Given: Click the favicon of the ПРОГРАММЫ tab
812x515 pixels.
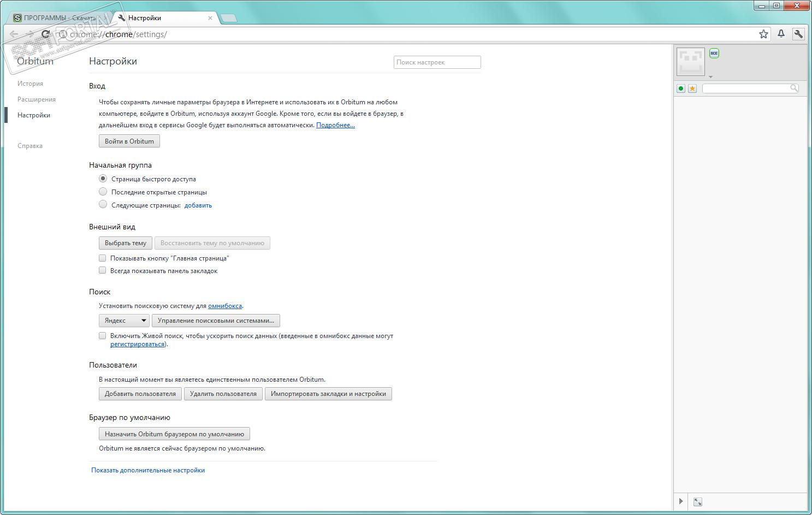Looking at the screenshot, I should [17, 18].
